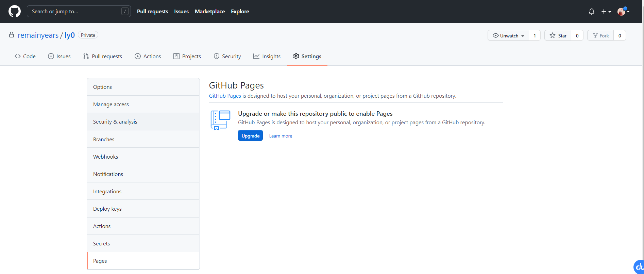The height and width of the screenshot is (274, 644).
Task: Switch to the Projects tab
Action: pyautogui.click(x=187, y=56)
